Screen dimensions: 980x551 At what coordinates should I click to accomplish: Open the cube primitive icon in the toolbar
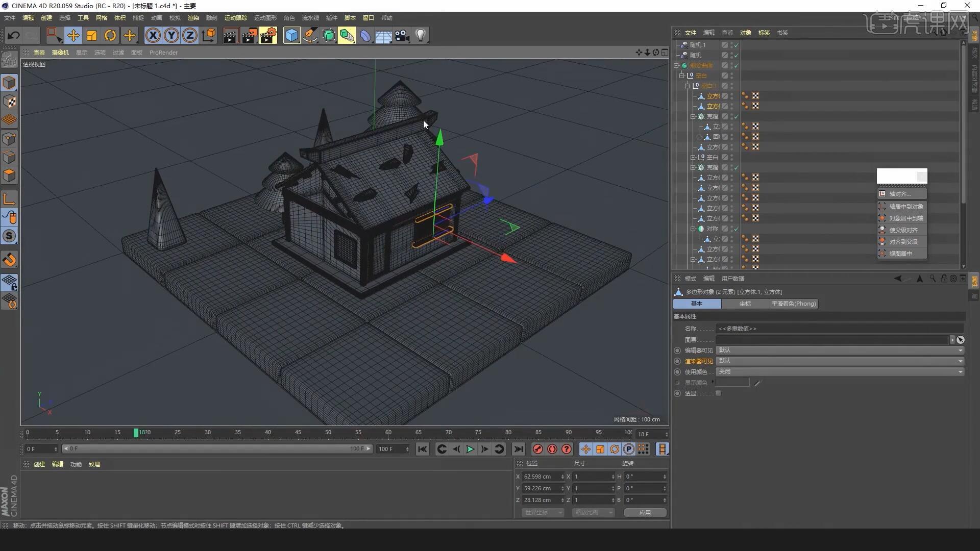pos(291,35)
